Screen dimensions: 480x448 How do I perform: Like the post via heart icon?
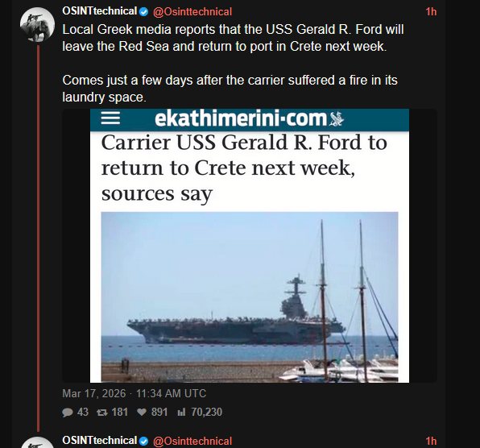pos(142,413)
